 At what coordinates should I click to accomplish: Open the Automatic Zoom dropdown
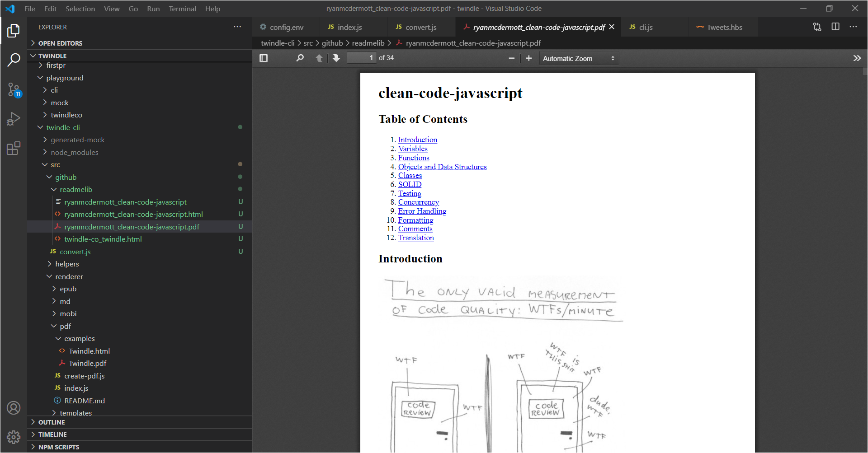[x=579, y=58]
